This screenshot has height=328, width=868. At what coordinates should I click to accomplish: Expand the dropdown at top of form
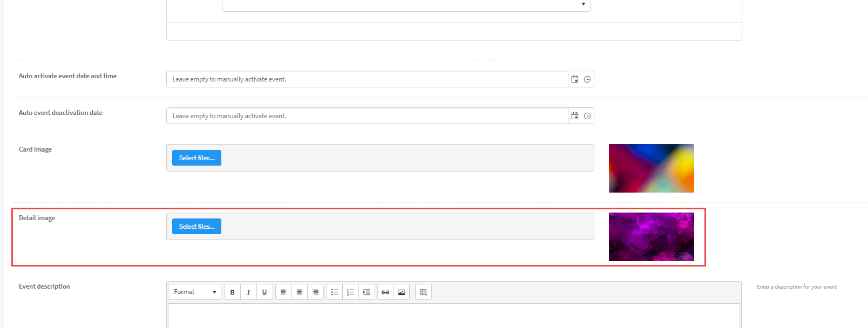pos(406,5)
